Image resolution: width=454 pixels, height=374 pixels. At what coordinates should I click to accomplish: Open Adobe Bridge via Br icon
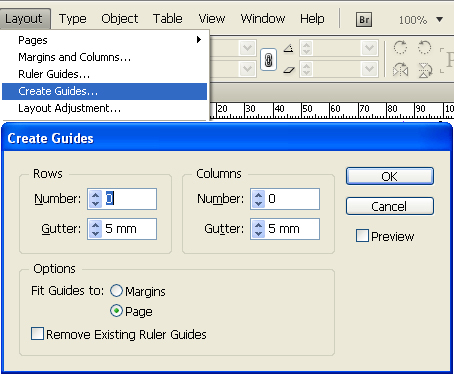click(x=364, y=20)
